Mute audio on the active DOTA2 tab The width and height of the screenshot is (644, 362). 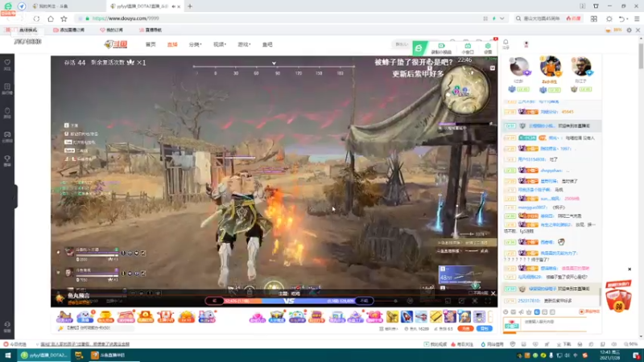coord(173,6)
